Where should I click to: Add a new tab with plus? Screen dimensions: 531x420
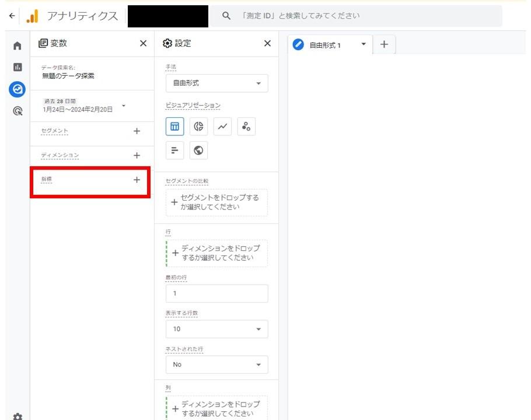tap(384, 44)
